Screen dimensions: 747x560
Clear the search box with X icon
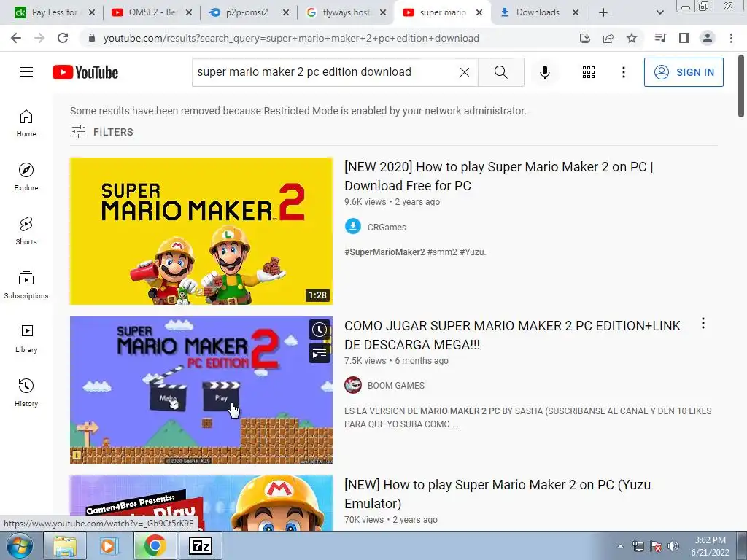(x=465, y=72)
